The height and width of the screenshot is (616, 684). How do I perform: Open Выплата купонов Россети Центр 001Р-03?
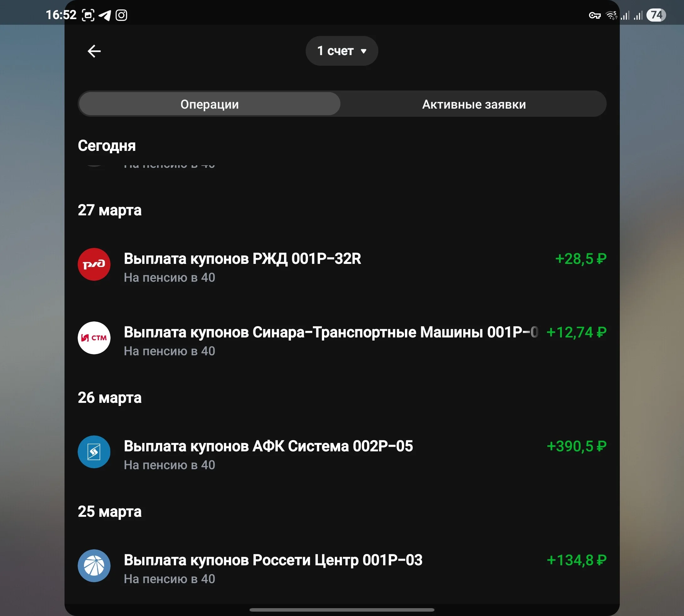click(x=342, y=568)
